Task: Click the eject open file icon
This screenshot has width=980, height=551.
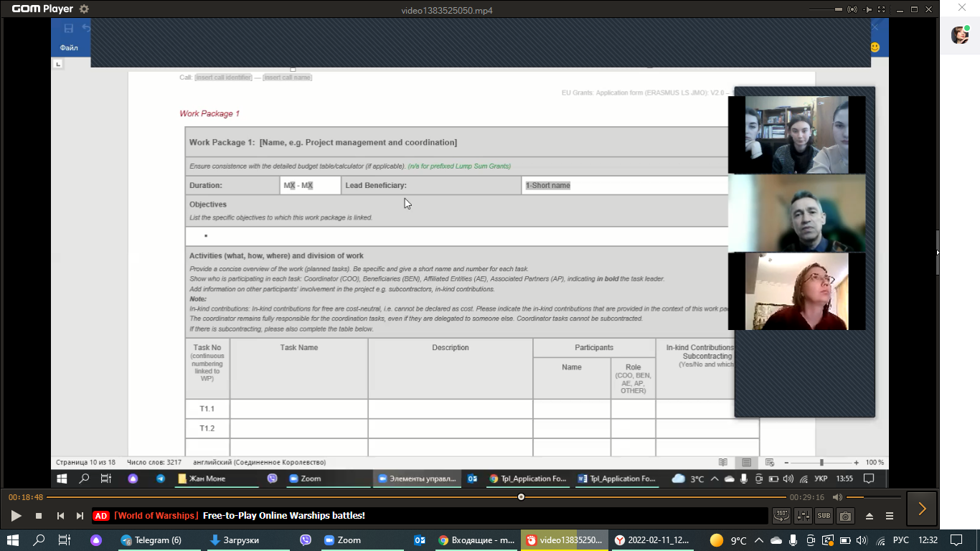Action: [870, 516]
